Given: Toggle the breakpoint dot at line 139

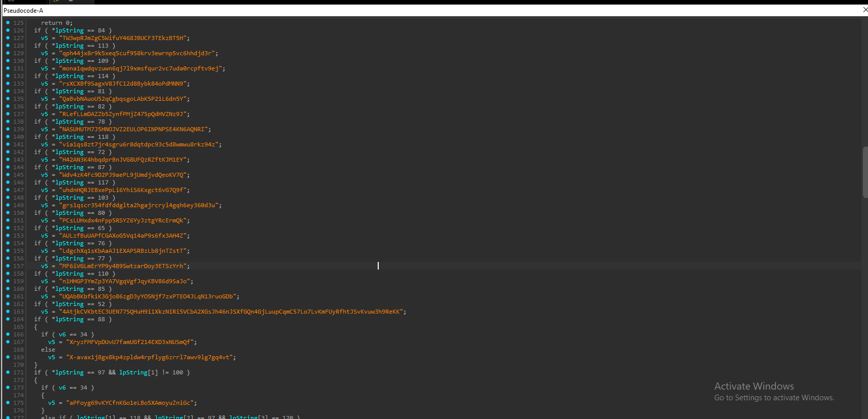Looking at the screenshot, I should [8, 129].
